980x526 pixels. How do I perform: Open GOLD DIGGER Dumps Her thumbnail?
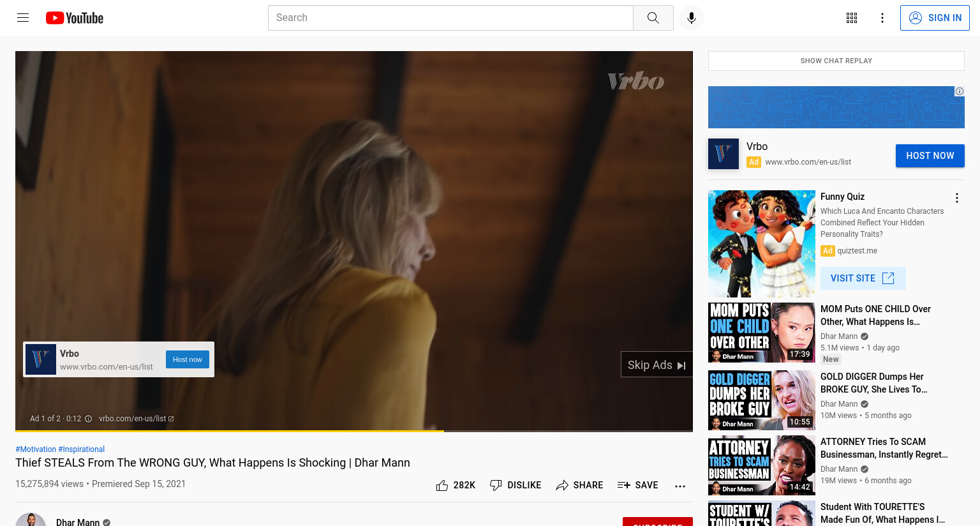[x=762, y=400]
